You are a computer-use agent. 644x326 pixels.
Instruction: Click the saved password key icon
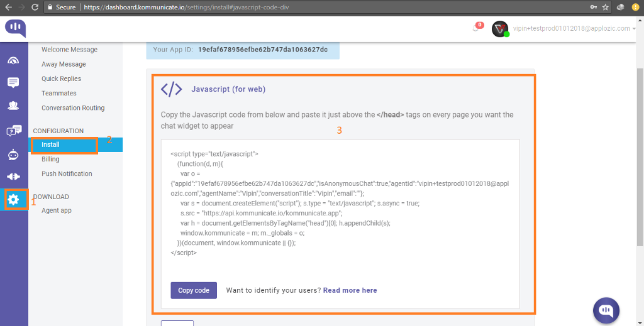tap(594, 7)
